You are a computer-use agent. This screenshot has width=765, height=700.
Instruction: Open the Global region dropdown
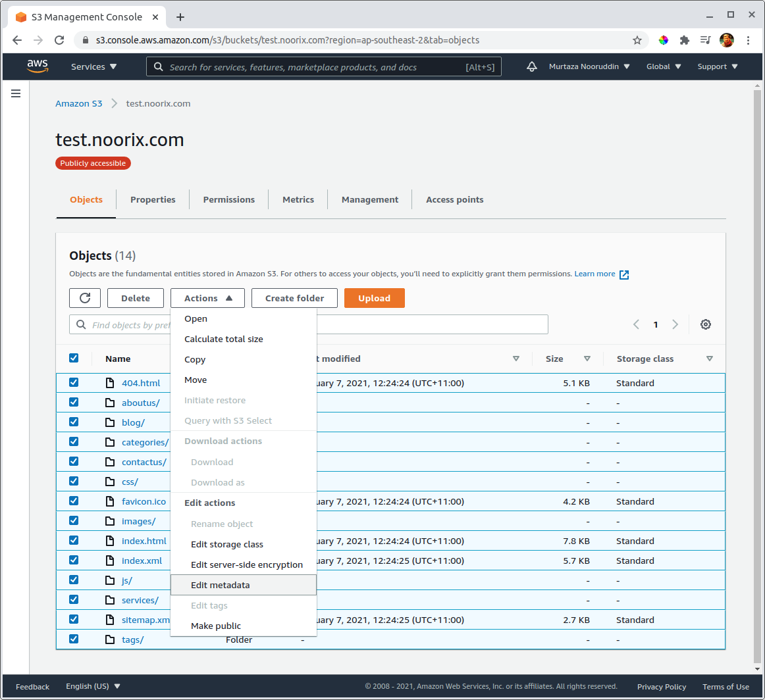tap(664, 66)
